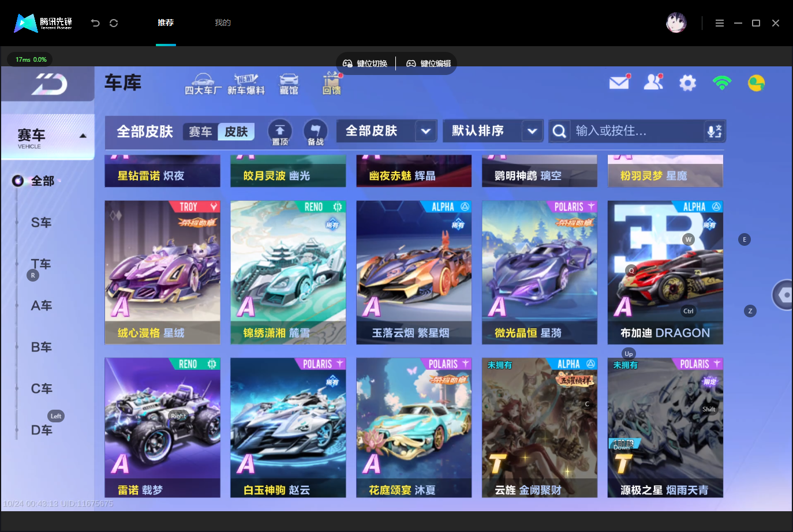
Task: Click the 17ms latency indicator
Action: coord(30,59)
